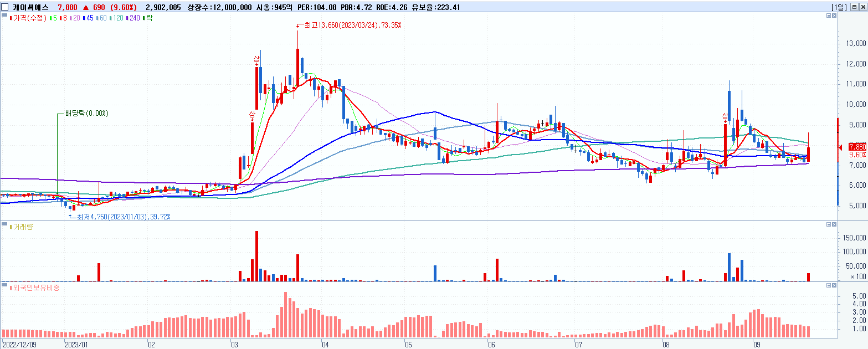Click the 13,000 price axis label
This screenshot has width=868, height=349.
(x=857, y=43)
